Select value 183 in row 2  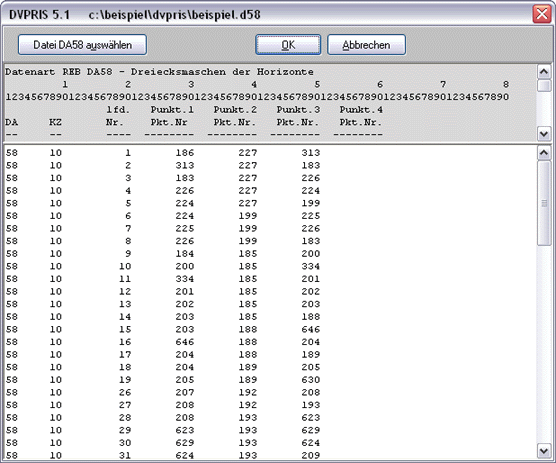click(x=311, y=166)
